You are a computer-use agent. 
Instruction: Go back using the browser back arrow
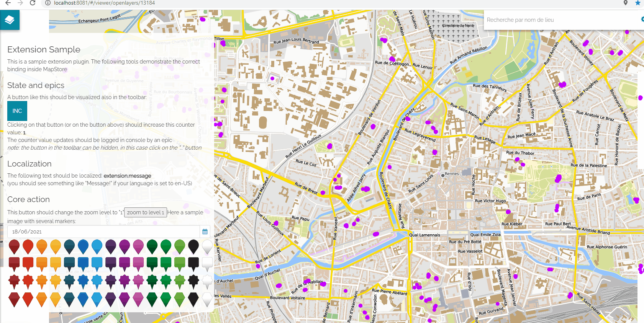(8, 3)
